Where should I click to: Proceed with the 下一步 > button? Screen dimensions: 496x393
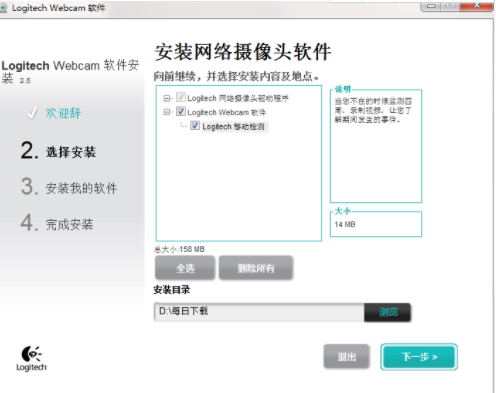point(419,357)
